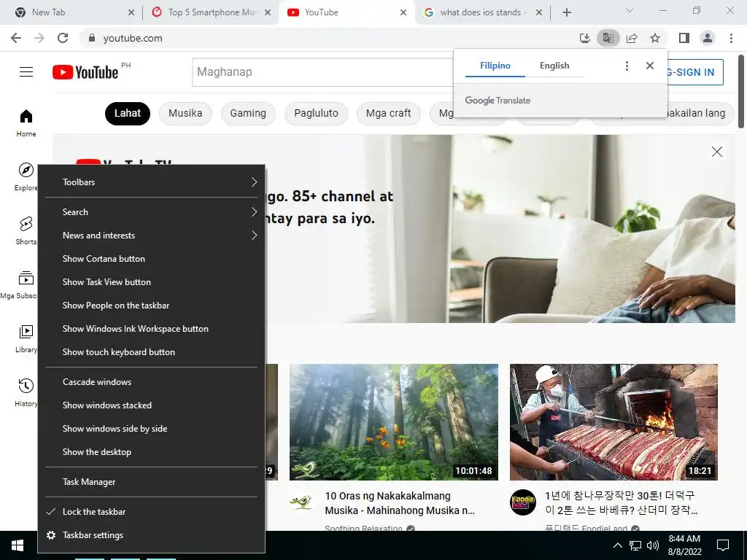
Task: Select English in translate popup
Action: tap(554, 66)
